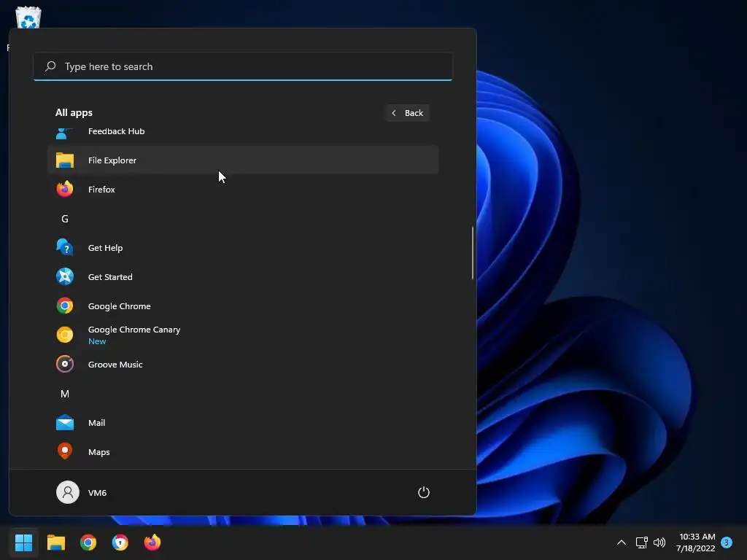Click in the Type here to search box

[242, 66]
